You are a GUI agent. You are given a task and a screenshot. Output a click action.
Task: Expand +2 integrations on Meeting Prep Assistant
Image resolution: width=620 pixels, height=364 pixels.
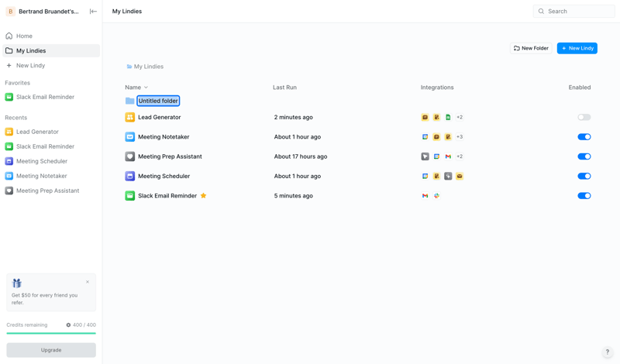click(460, 156)
